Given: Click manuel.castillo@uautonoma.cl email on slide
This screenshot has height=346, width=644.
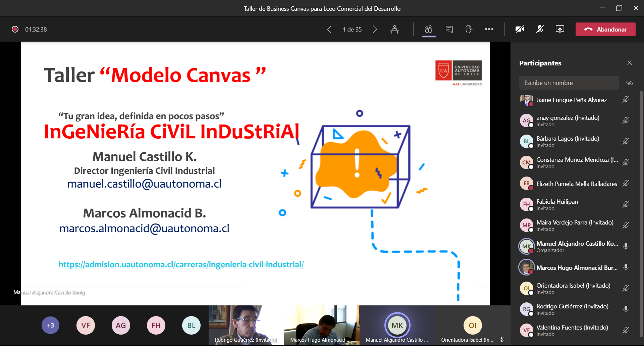Looking at the screenshot, I should pyautogui.click(x=144, y=184).
